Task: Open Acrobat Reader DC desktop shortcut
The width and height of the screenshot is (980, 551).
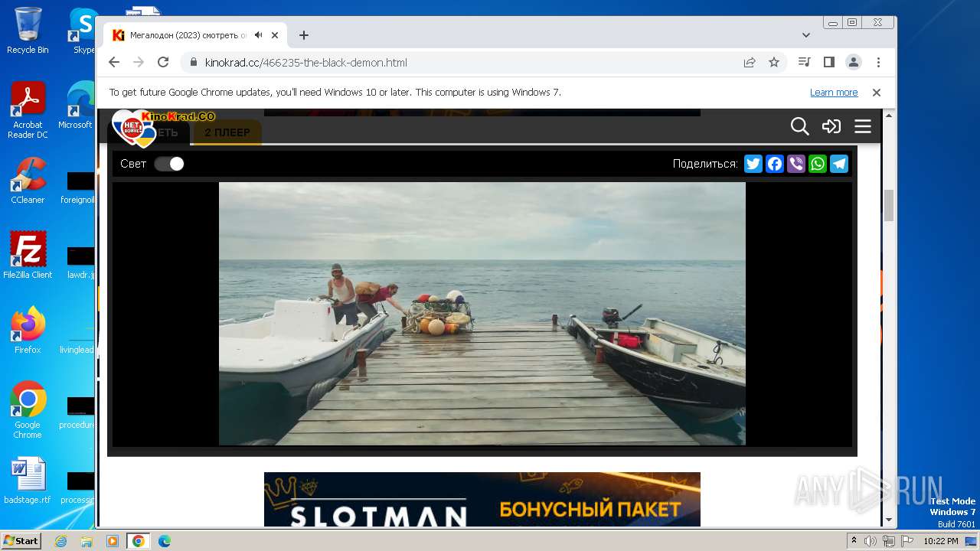Action: [28, 110]
